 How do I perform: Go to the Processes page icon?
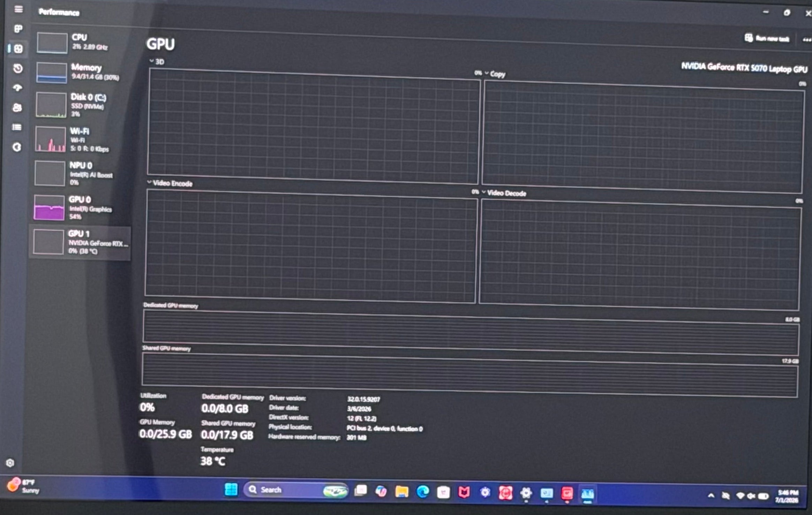click(x=18, y=29)
